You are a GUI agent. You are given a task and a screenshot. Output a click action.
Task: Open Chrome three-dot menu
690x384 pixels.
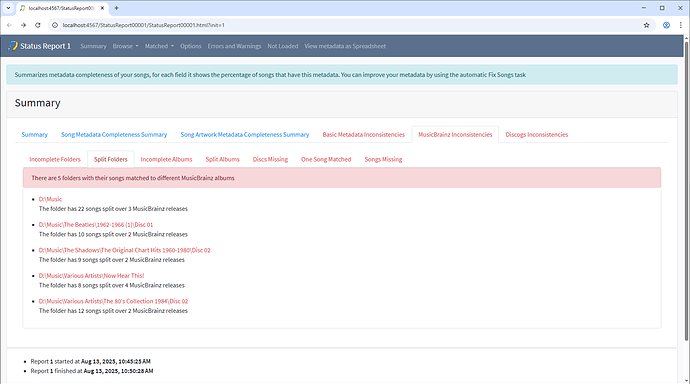680,25
